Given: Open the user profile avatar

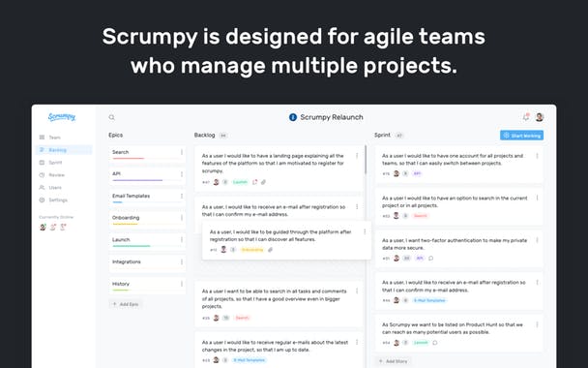Looking at the screenshot, I should [540, 117].
